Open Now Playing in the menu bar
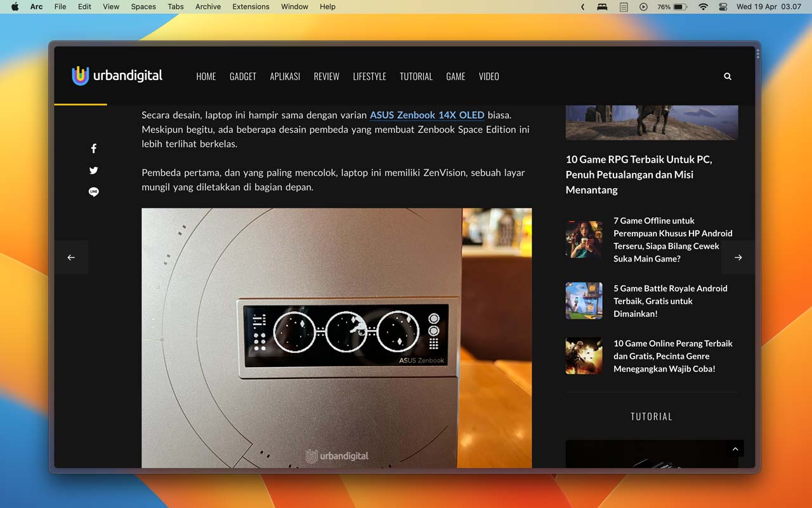 (643, 7)
